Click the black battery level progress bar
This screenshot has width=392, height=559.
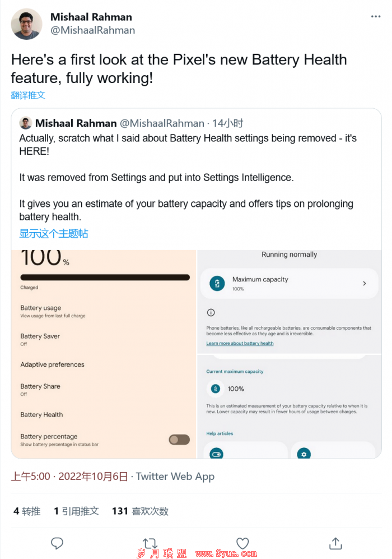coord(105,278)
